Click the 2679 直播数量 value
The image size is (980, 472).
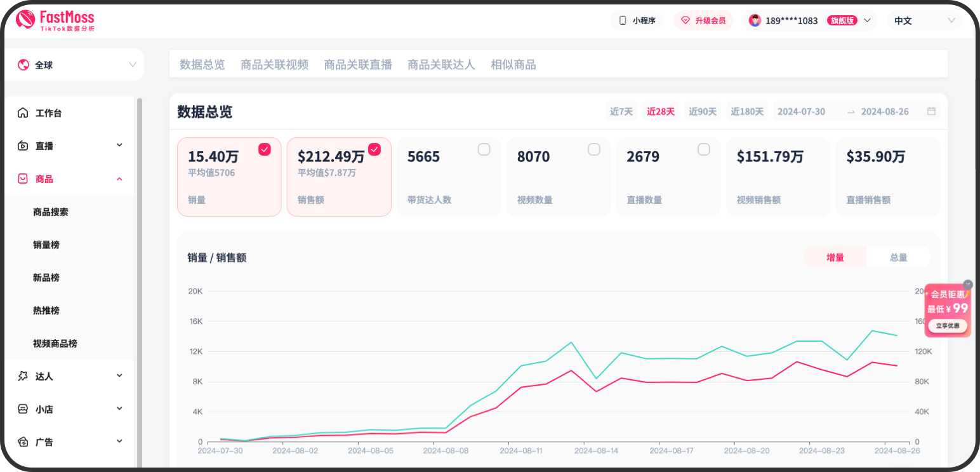click(643, 157)
